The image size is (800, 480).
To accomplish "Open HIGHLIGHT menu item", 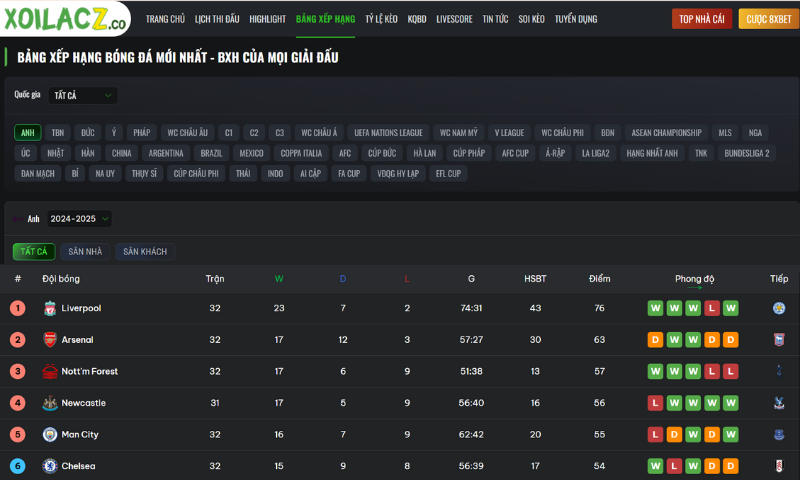I will tap(267, 19).
